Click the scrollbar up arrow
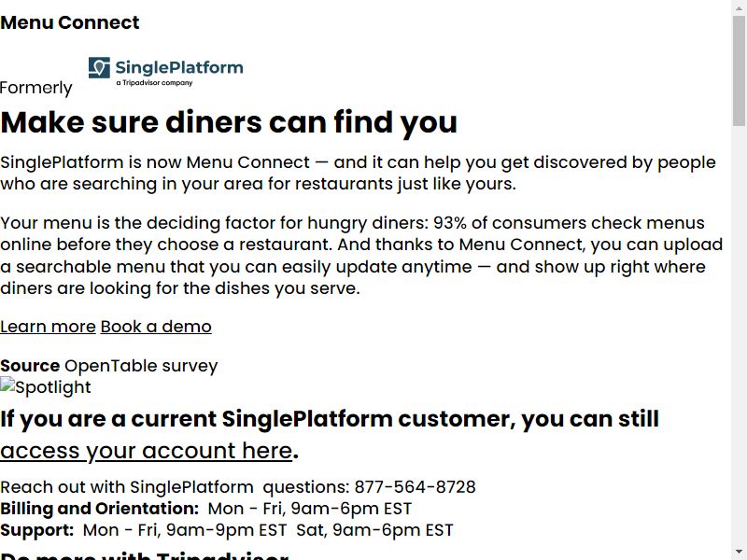The height and width of the screenshot is (560, 747). (x=739, y=8)
